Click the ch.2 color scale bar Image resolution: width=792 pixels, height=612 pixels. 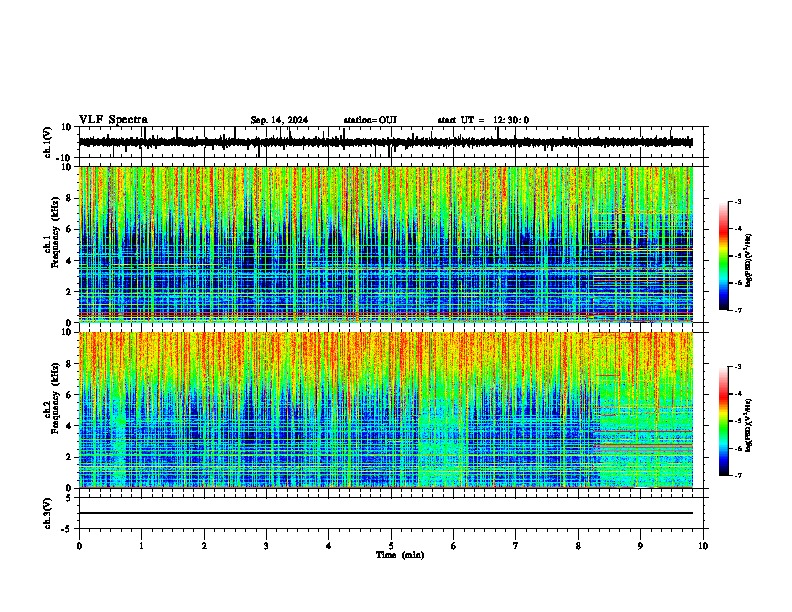(724, 421)
